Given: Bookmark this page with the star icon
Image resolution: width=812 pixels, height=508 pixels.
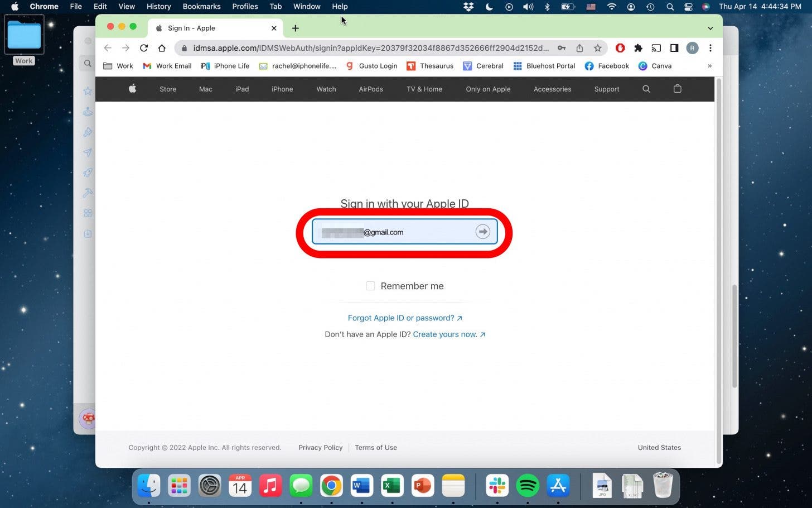Looking at the screenshot, I should [598, 48].
